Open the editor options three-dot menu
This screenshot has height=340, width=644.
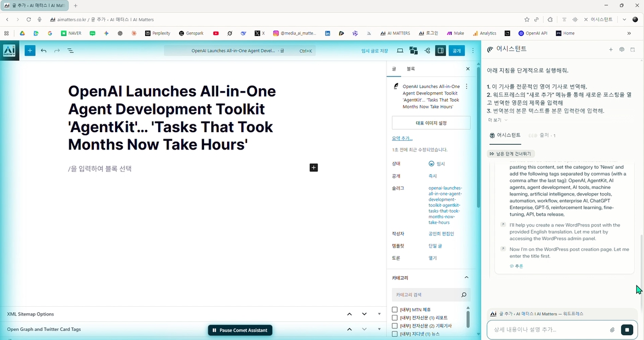click(473, 51)
